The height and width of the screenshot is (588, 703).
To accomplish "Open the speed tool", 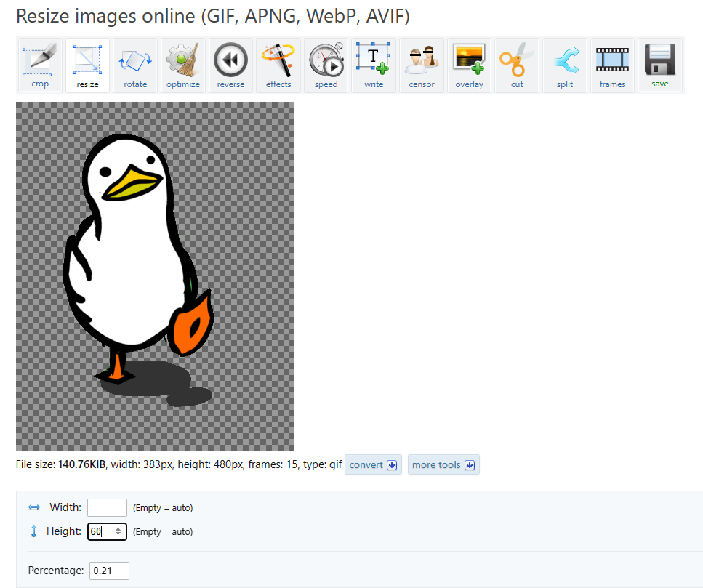I will (x=326, y=65).
